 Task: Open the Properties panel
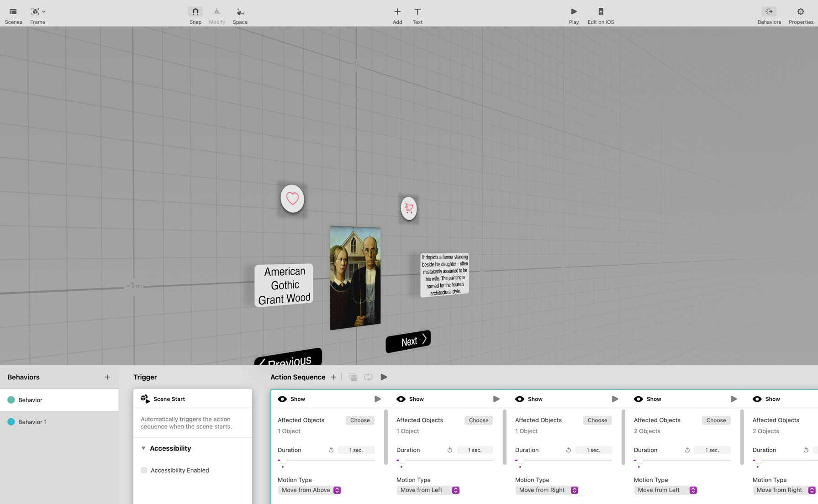[801, 16]
